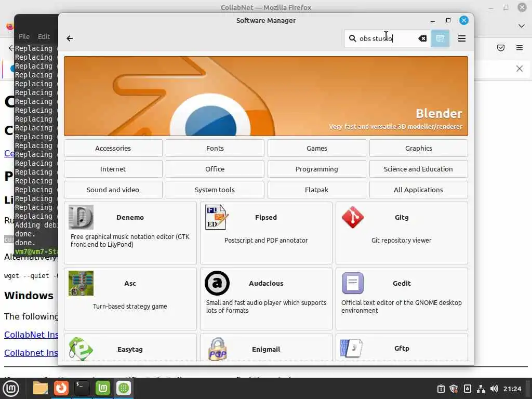Open File menu in the terminal window
The image size is (532, 399).
[24, 36]
